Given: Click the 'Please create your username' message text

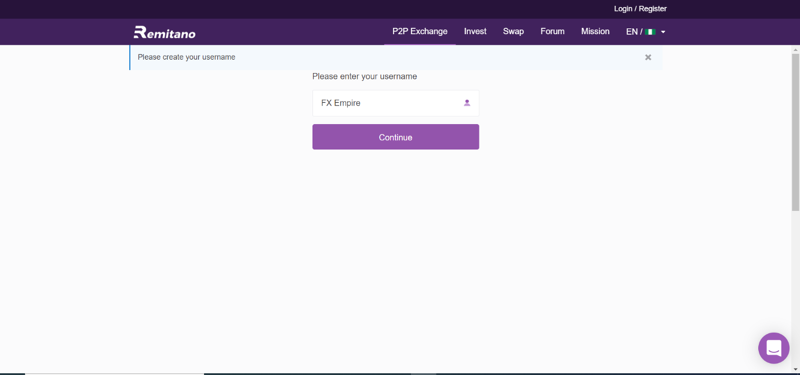Looking at the screenshot, I should click(x=186, y=57).
